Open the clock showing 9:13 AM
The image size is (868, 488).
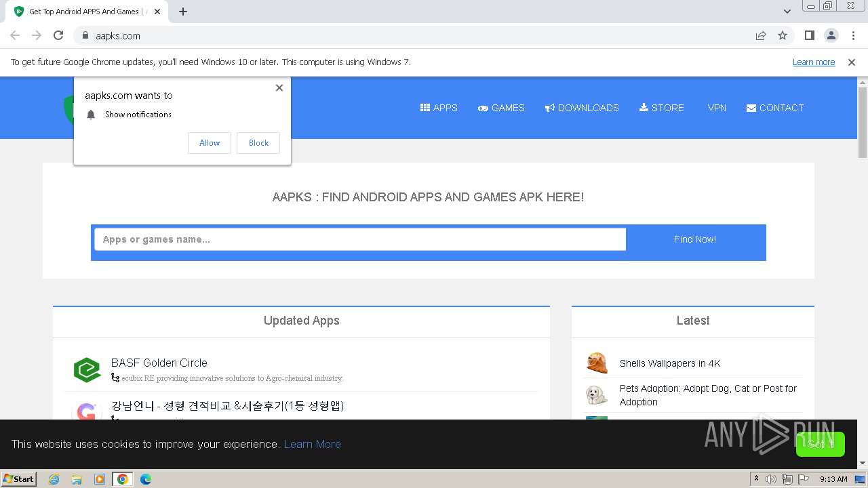tap(833, 479)
